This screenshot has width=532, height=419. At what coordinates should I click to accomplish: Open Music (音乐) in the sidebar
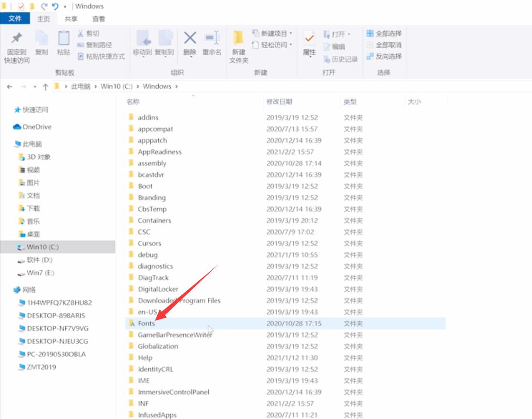tap(29, 221)
